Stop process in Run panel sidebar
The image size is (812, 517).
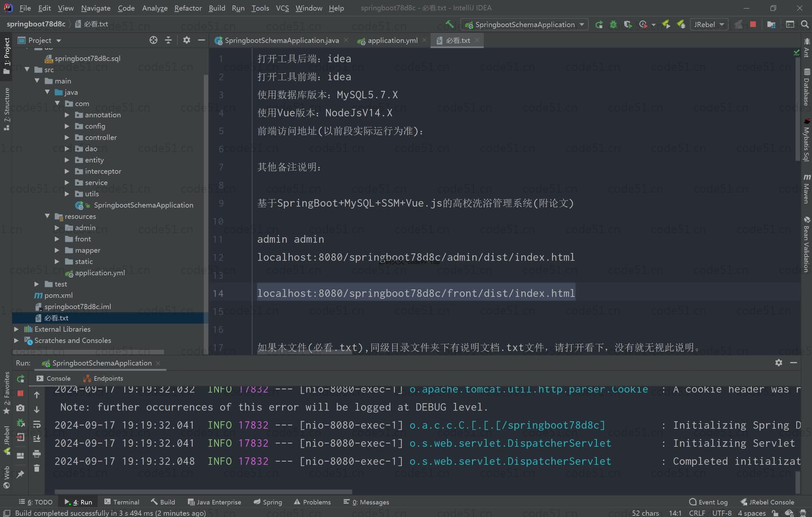tap(21, 393)
